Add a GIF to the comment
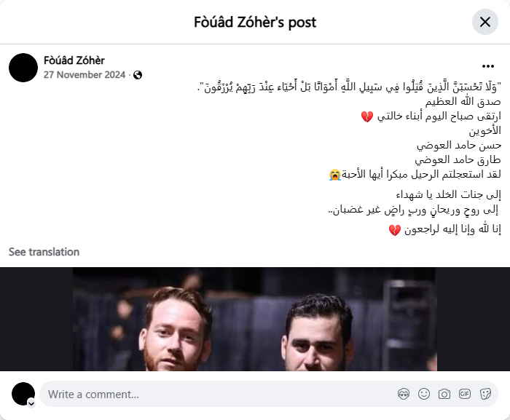 (465, 394)
